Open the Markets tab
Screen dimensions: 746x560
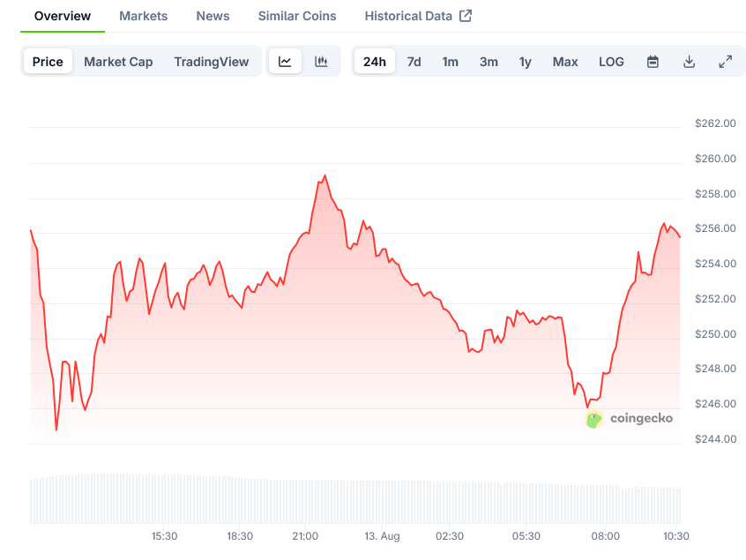tap(143, 15)
